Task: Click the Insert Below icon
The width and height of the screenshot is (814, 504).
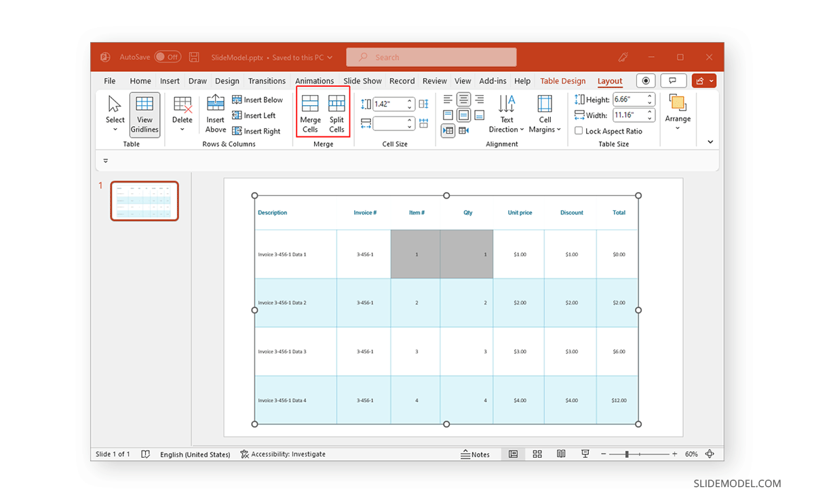Action: point(258,99)
